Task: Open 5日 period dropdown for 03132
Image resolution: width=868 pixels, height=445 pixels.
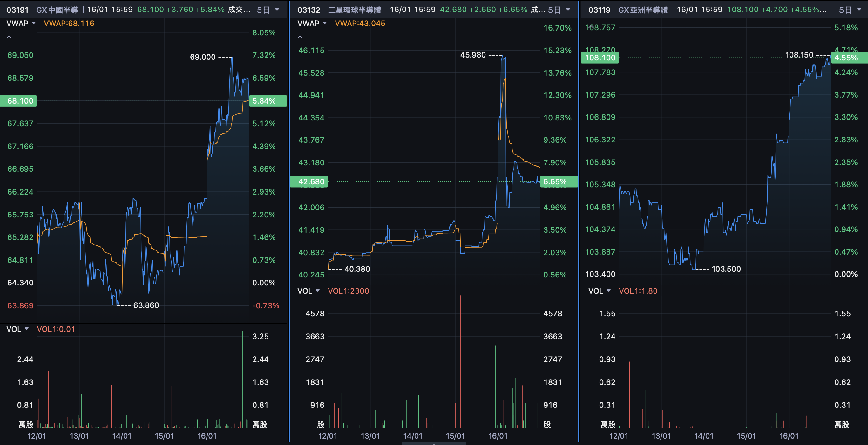Action: (x=559, y=10)
